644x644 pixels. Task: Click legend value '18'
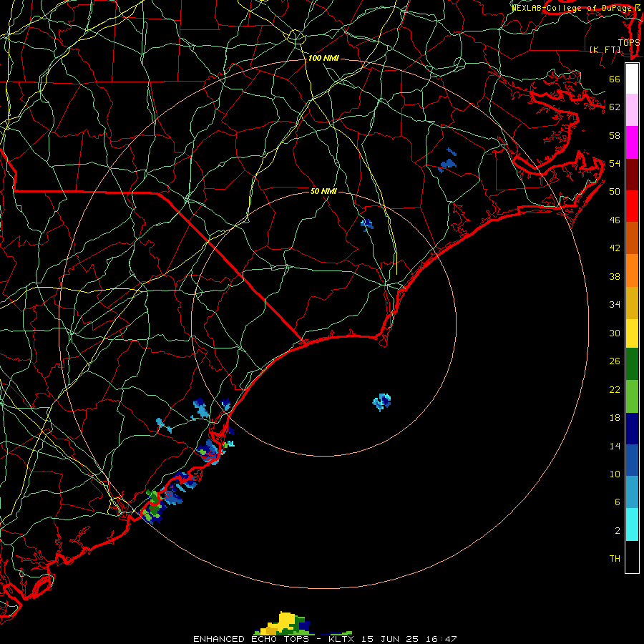click(x=615, y=417)
